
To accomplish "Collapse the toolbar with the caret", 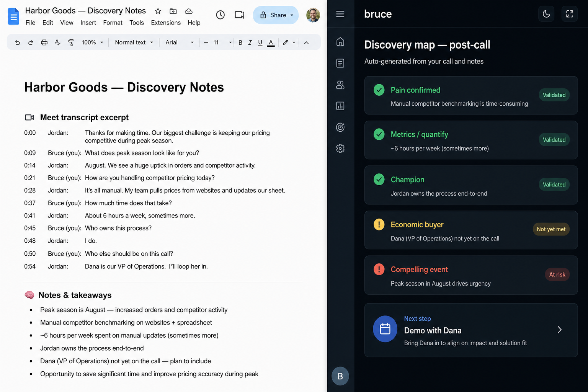I will pyautogui.click(x=306, y=42).
